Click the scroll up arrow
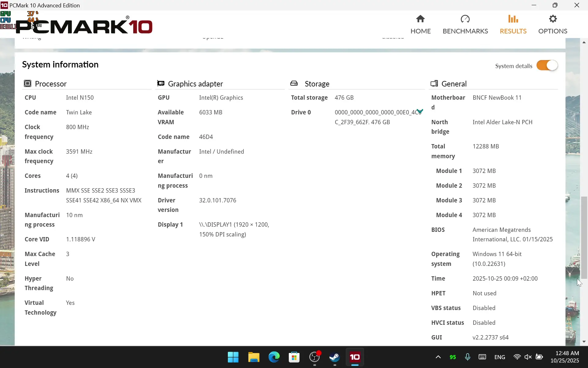 click(x=584, y=42)
